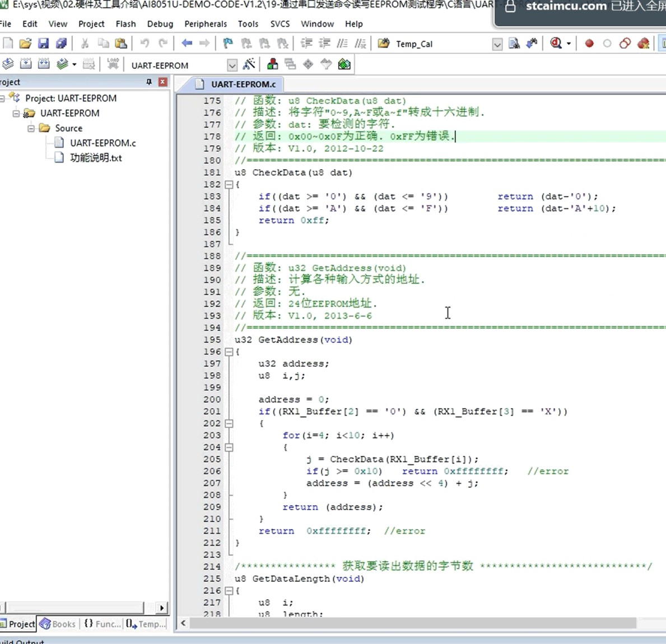Open the Peripherals menu

click(x=206, y=24)
